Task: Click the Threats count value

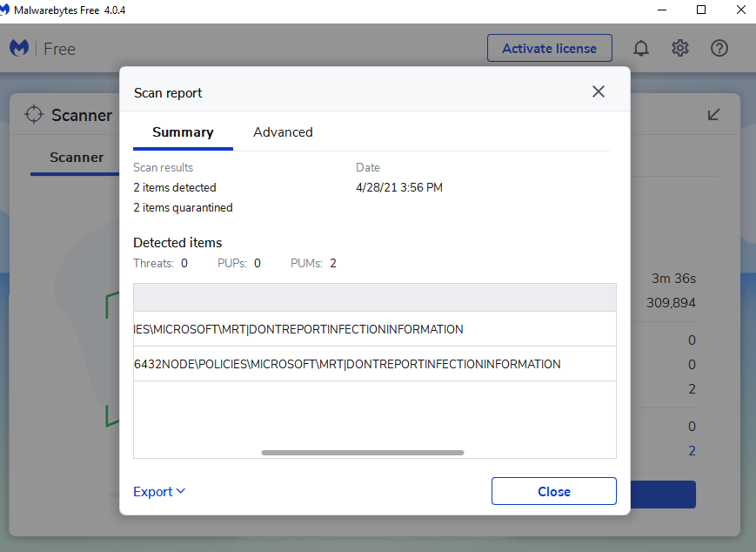Action: click(184, 264)
